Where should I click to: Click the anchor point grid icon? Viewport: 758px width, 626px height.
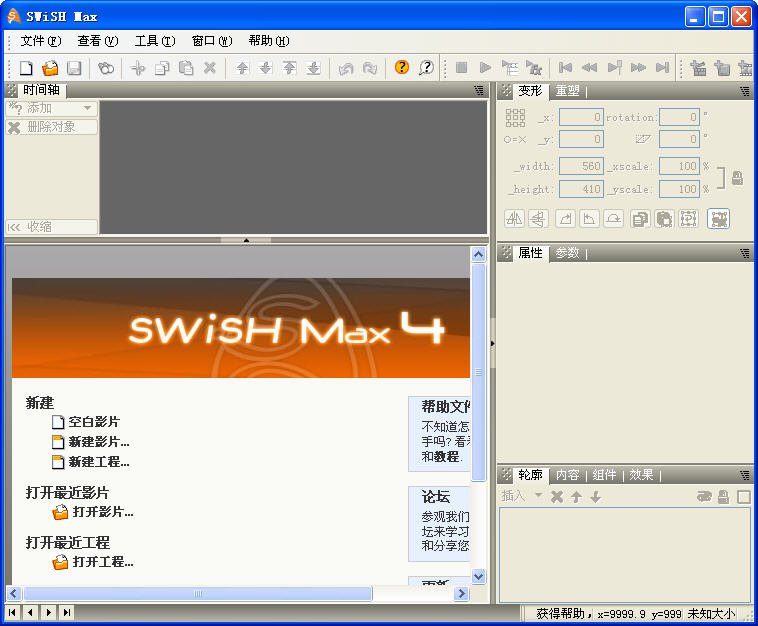click(515, 117)
